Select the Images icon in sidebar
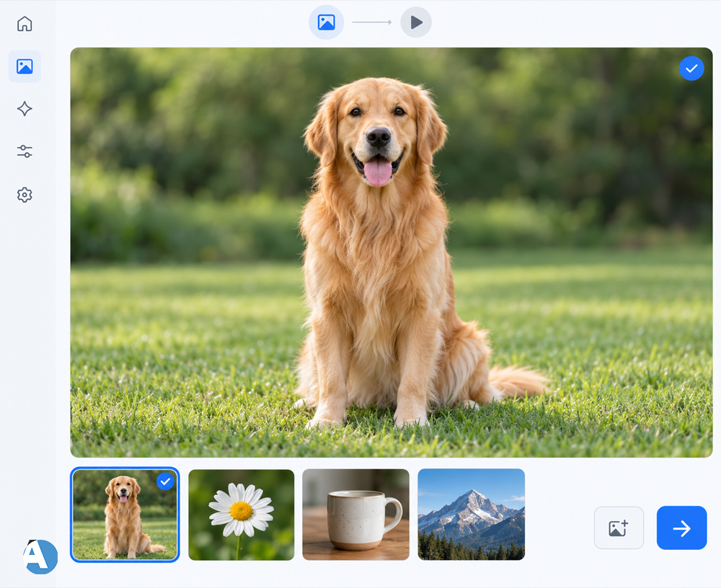The image size is (721, 588). tap(25, 67)
